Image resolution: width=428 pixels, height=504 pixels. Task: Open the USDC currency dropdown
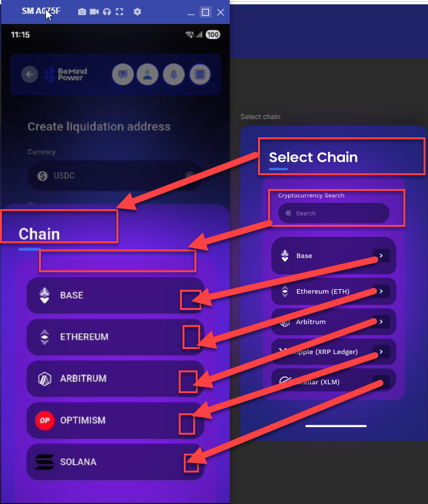115,176
